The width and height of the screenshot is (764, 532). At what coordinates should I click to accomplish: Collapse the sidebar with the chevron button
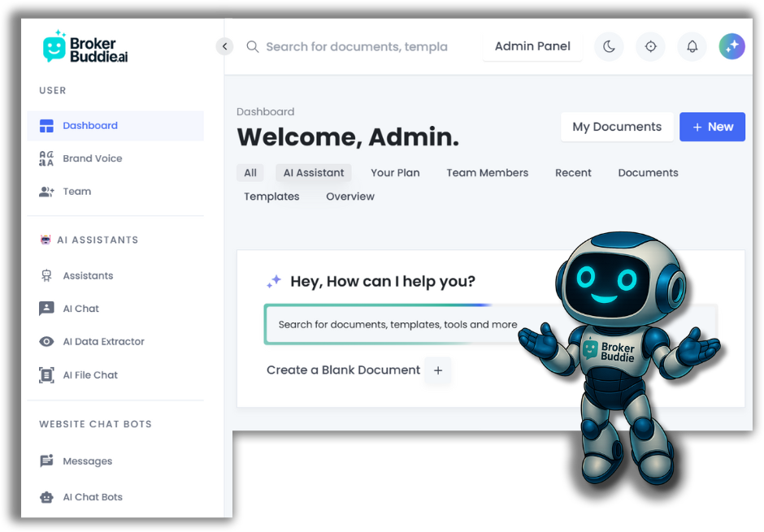(225, 46)
